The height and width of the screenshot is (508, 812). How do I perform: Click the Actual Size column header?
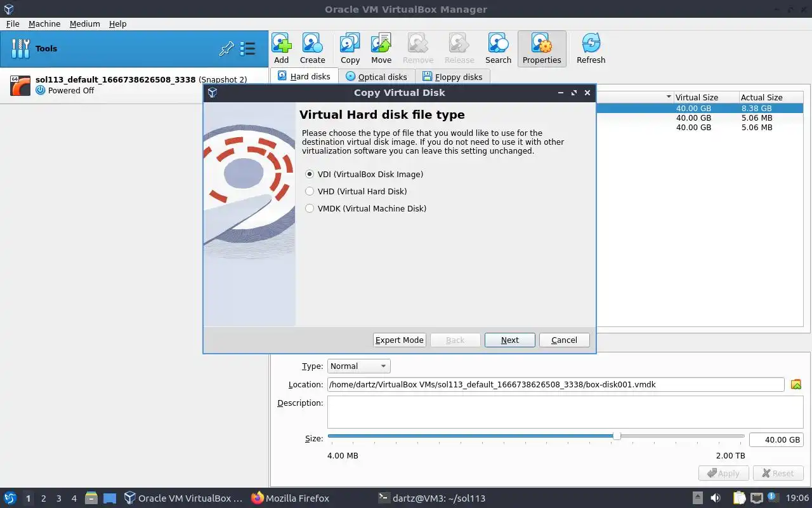pyautogui.click(x=771, y=97)
